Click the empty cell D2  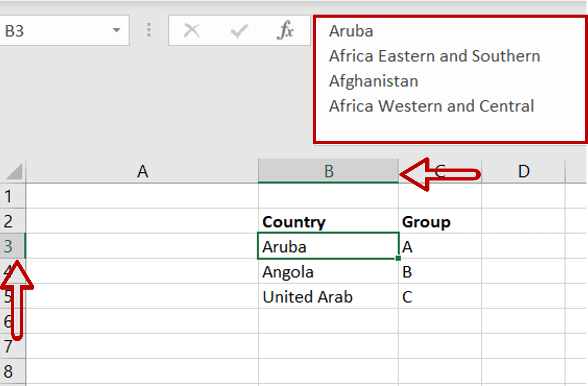coord(523,221)
